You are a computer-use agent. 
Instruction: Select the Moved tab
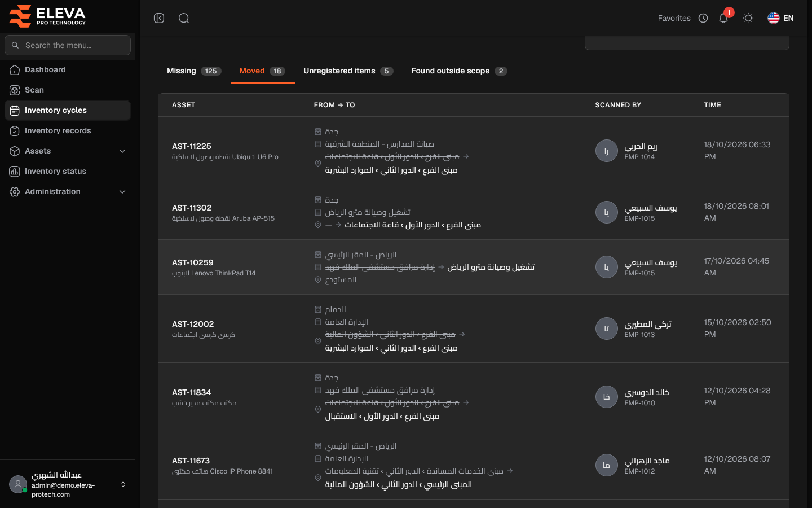(x=262, y=71)
